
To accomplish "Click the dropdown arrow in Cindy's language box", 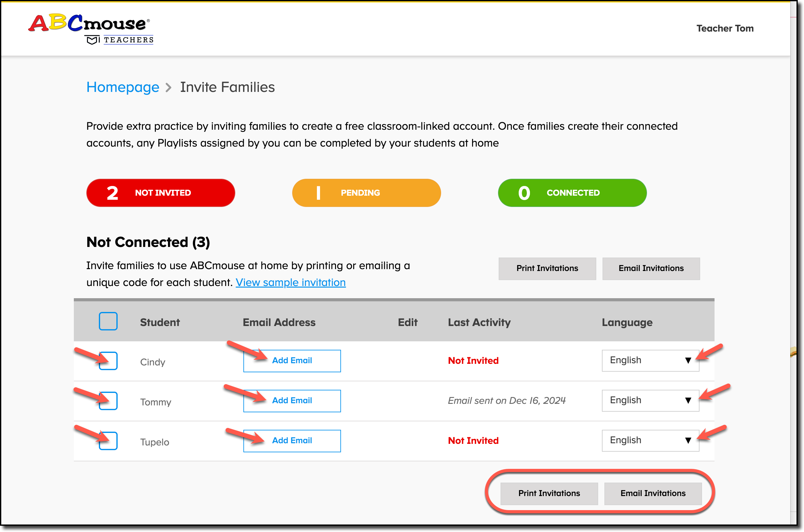I will (x=688, y=360).
